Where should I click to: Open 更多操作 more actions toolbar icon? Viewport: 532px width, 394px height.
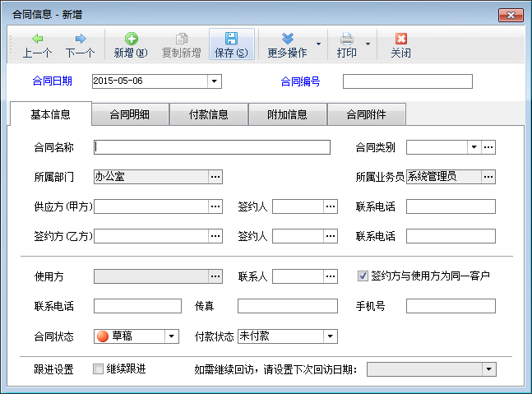coord(287,39)
